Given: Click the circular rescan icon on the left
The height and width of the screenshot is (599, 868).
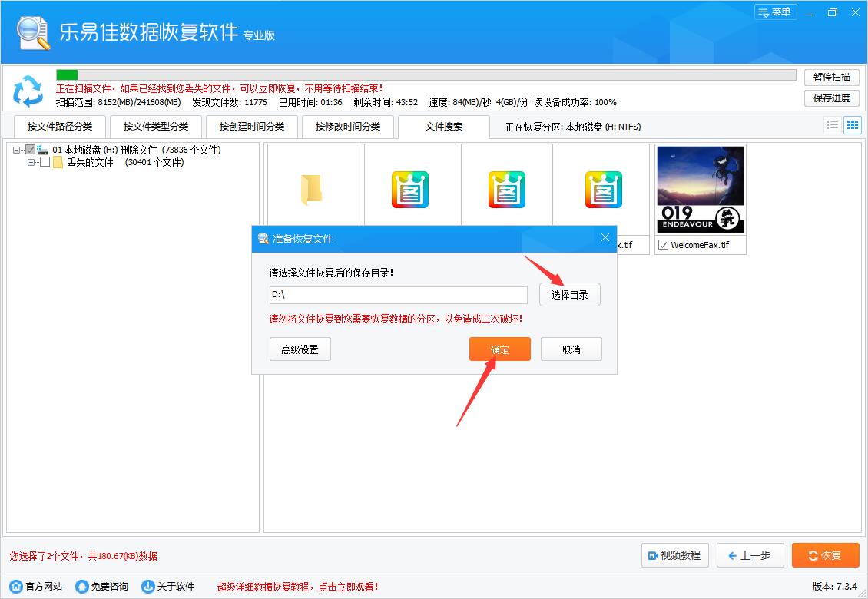Looking at the screenshot, I should pyautogui.click(x=28, y=91).
